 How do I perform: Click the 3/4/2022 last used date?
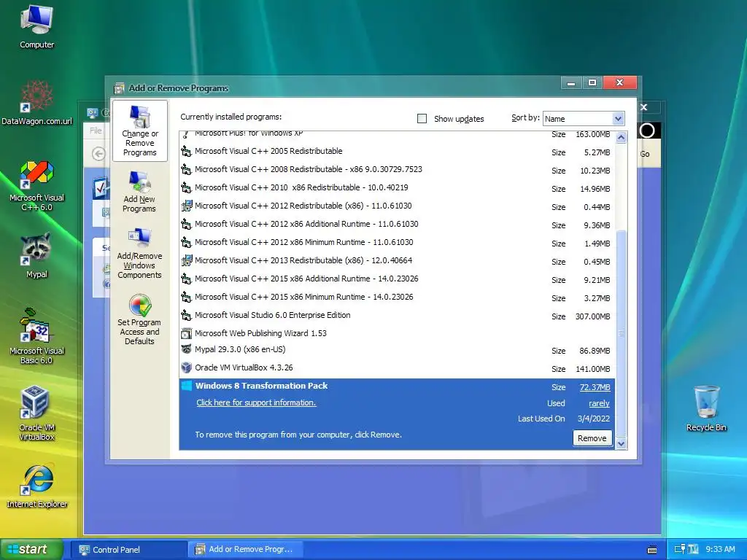[x=594, y=419]
